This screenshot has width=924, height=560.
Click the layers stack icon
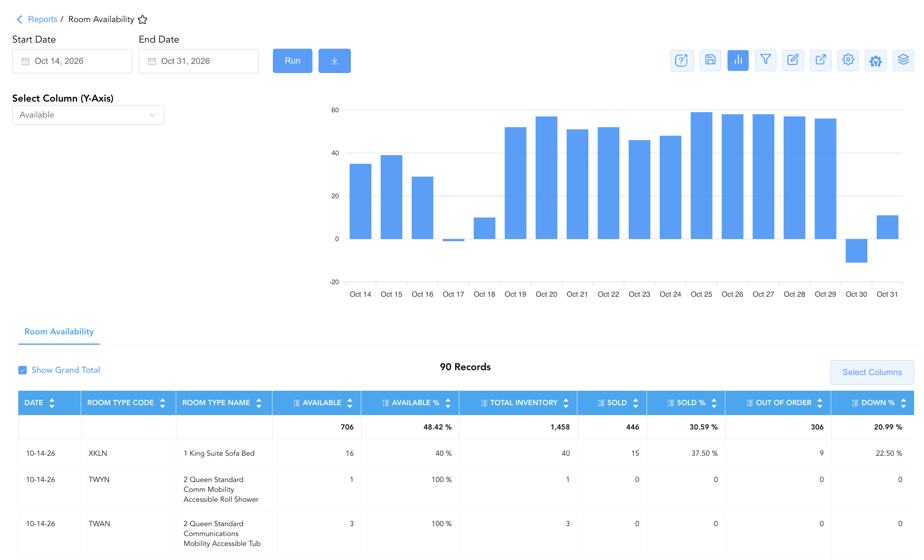click(x=903, y=60)
